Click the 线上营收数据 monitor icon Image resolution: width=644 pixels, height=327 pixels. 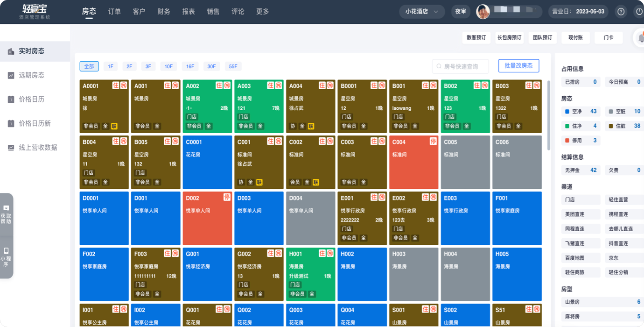tap(11, 148)
